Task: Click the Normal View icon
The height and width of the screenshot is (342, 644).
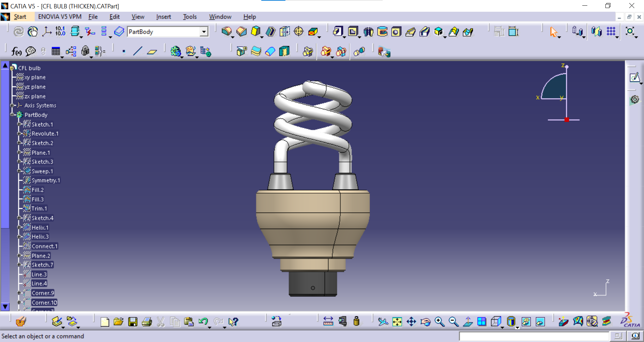Action: tap(468, 322)
